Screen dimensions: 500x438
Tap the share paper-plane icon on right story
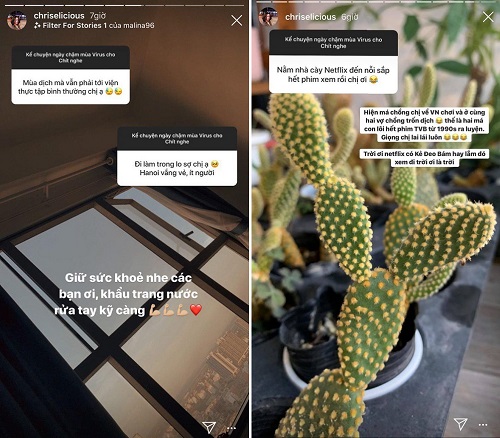[x=460, y=424]
